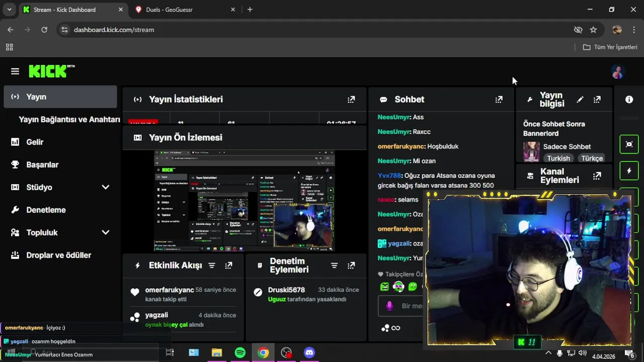
Task: Open File Explorer from the taskbar
Action: point(217,352)
